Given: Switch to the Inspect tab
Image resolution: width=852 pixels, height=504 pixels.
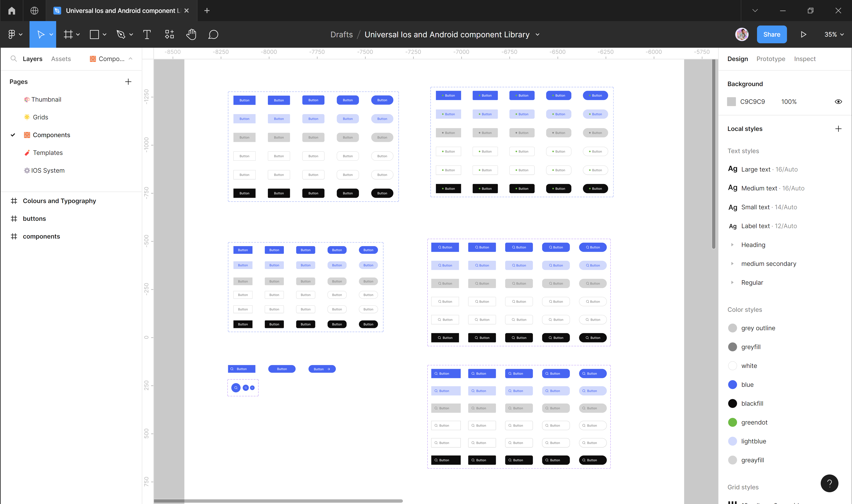Looking at the screenshot, I should pyautogui.click(x=805, y=59).
